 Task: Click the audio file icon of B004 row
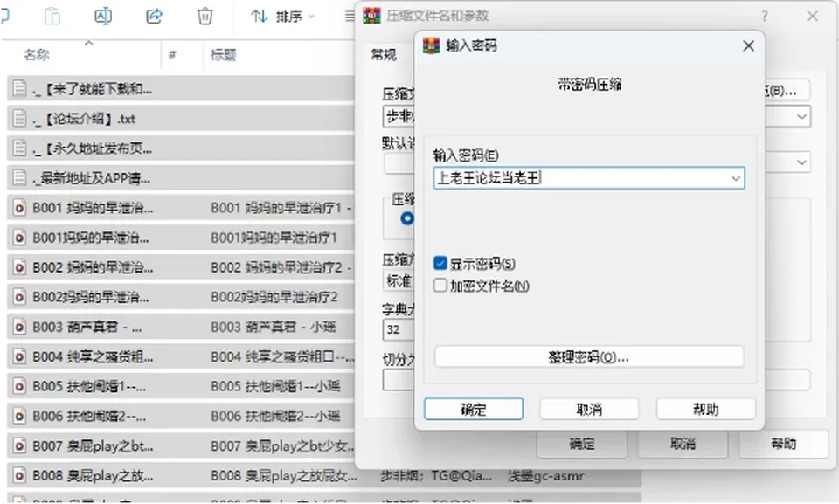tap(19, 356)
